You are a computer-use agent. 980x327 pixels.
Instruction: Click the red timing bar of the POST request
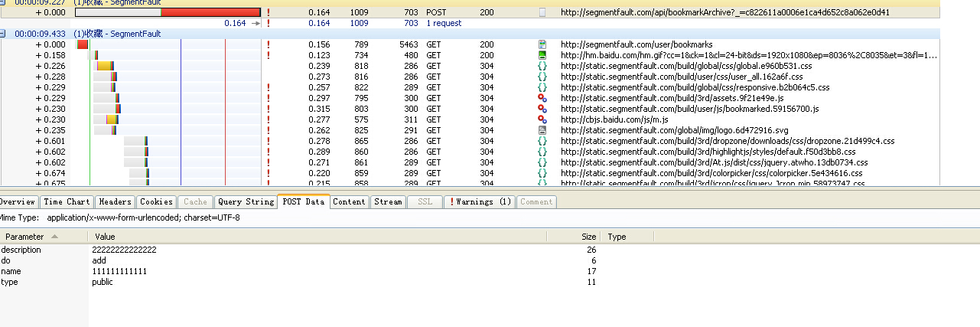210,12
